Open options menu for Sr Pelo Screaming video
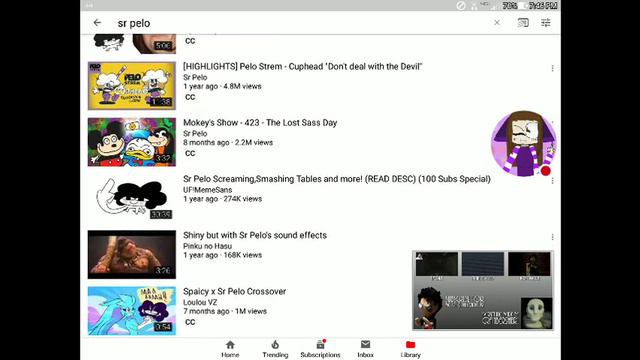The width and height of the screenshot is (640, 360). (x=552, y=180)
